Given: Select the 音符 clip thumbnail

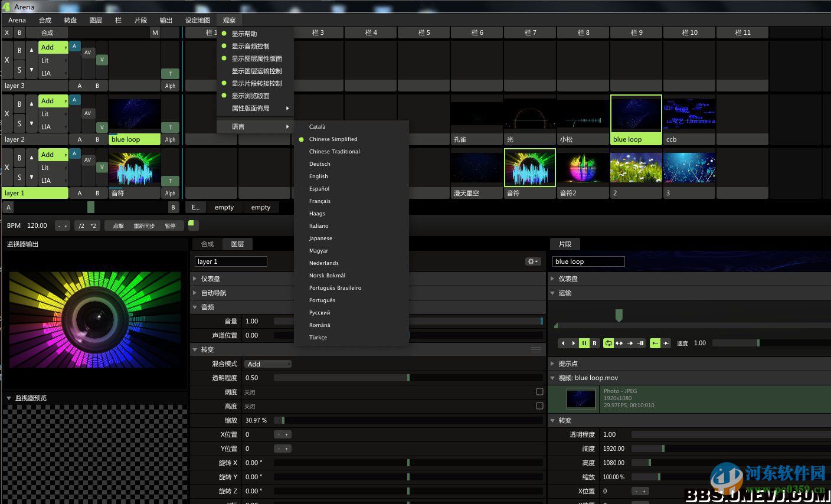Looking at the screenshot, I should pyautogui.click(x=529, y=167).
